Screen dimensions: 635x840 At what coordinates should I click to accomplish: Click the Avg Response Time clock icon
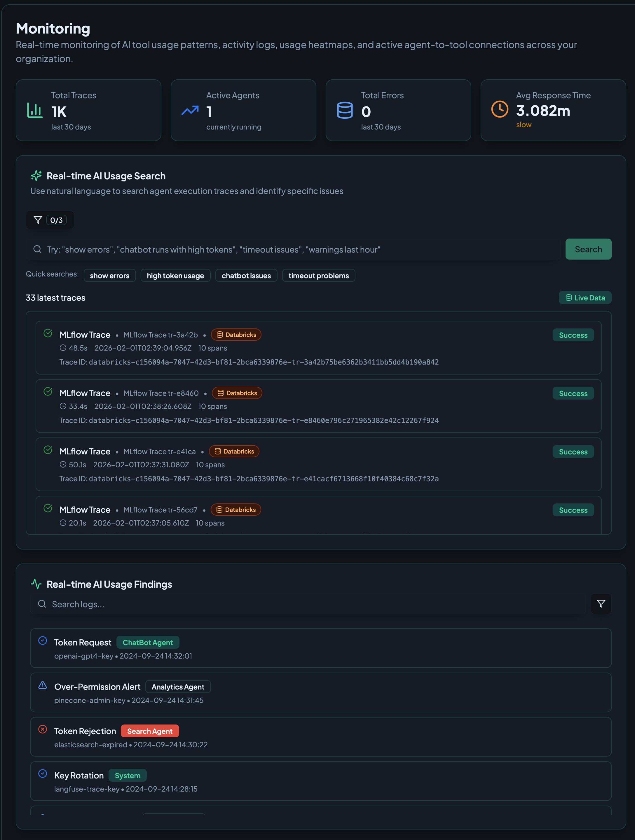click(500, 109)
